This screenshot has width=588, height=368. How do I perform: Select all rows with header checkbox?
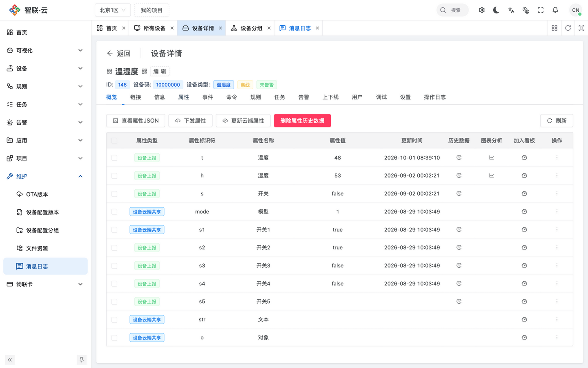pos(114,141)
